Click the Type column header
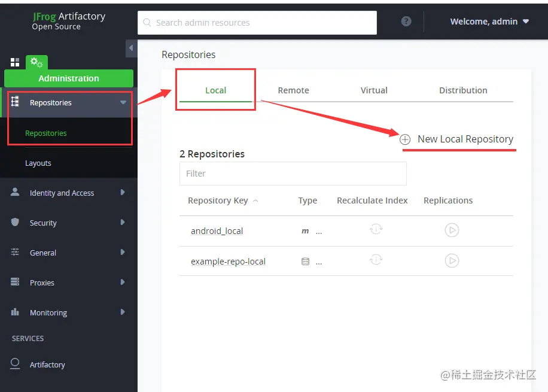This screenshot has height=392, width=548. [x=308, y=200]
